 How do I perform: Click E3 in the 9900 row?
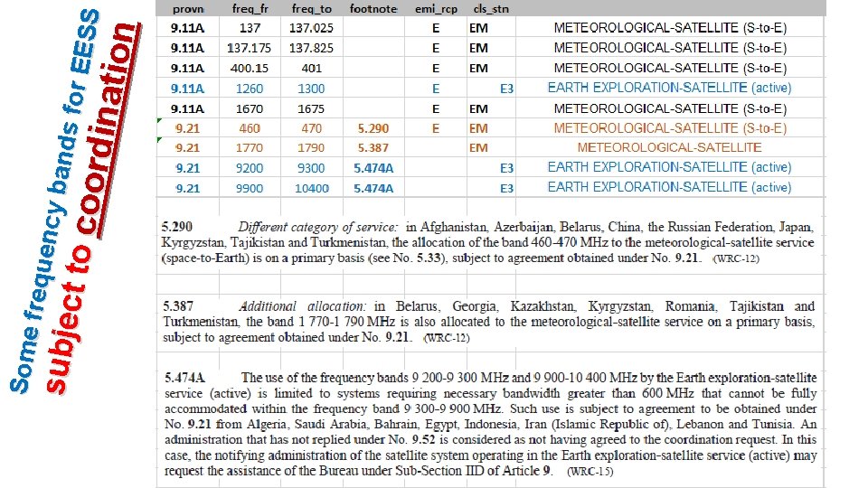click(x=506, y=189)
